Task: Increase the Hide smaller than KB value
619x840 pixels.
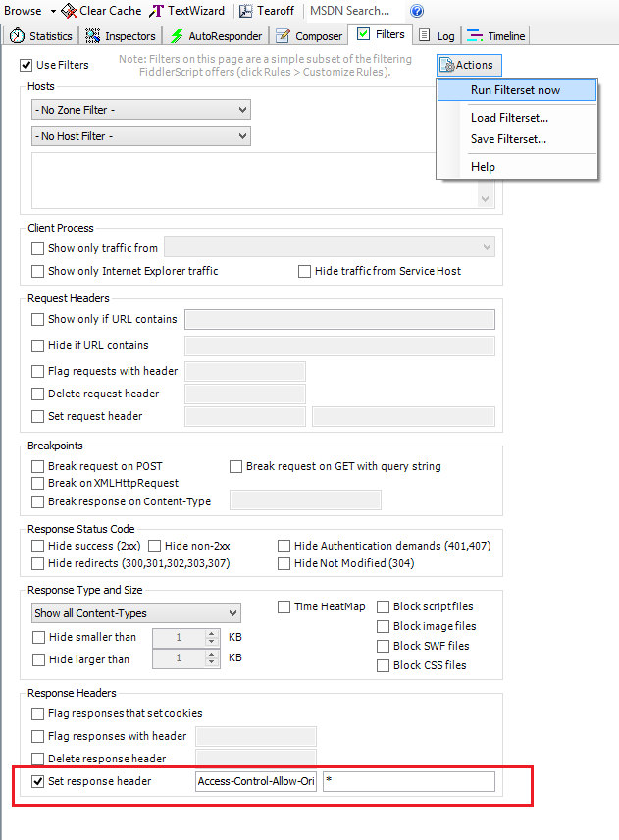Action: (212, 633)
